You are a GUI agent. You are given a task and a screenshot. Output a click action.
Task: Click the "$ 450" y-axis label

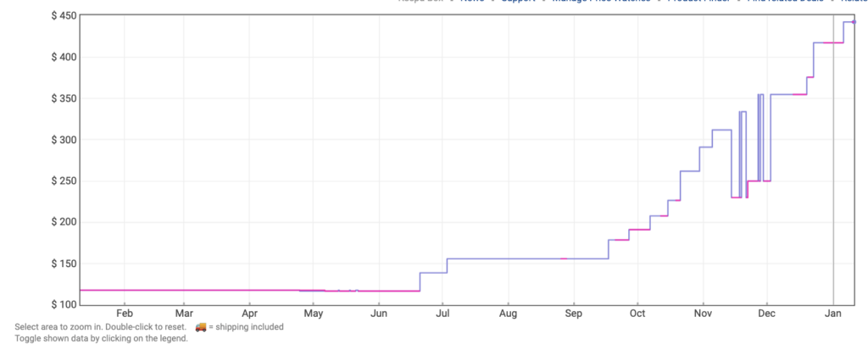tap(62, 15)
